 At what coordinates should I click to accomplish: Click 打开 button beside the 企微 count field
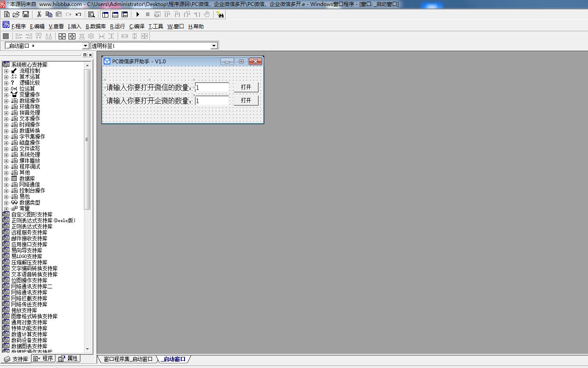click(246, 101)
